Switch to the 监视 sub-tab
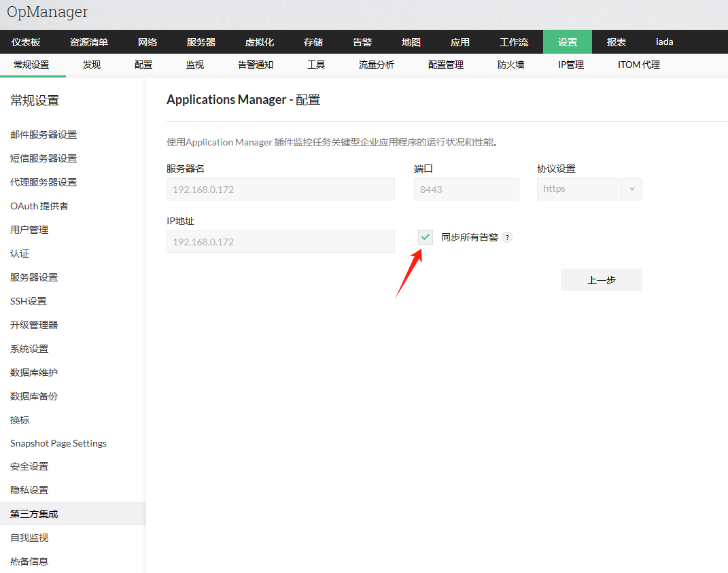Image resolution: width=728 pixels, height=573 pixels. 195,65
